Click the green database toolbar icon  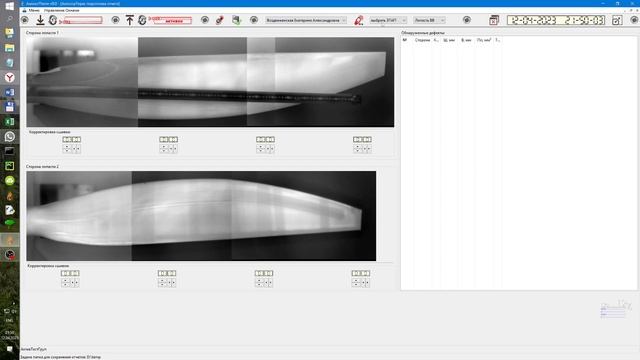[236, 20]
